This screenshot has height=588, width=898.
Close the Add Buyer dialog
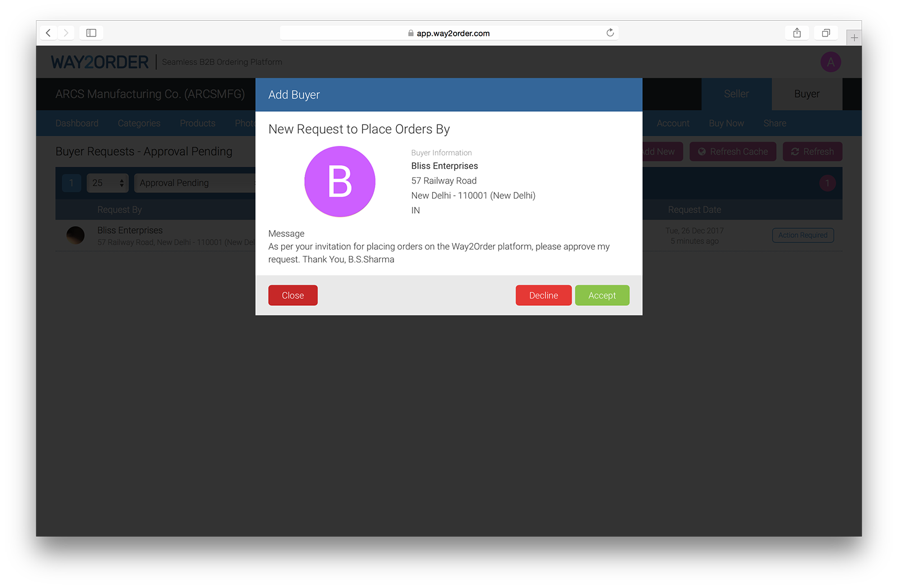[293, 295]
